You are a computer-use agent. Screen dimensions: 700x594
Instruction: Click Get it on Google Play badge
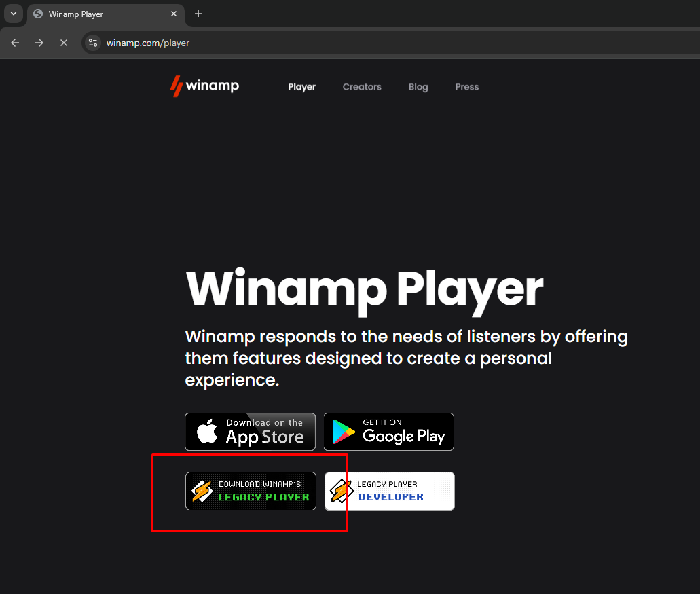[x=389, y=432]
